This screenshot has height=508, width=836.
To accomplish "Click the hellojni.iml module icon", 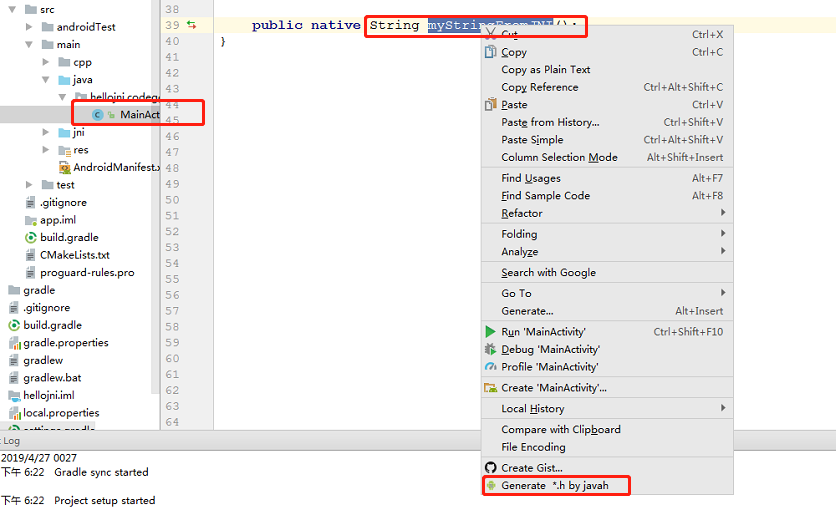I will (x=15, y=396).
